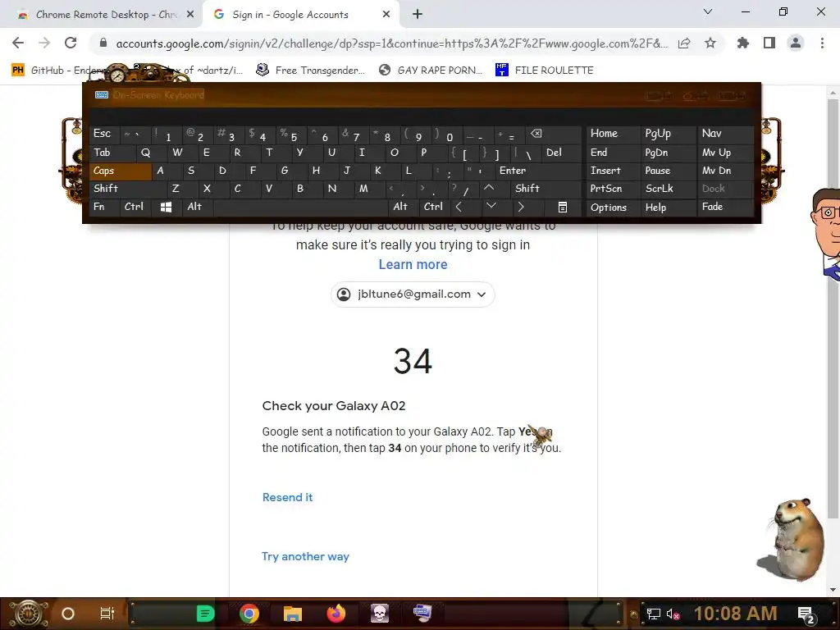Click the PrtScn key

point(613,189)
